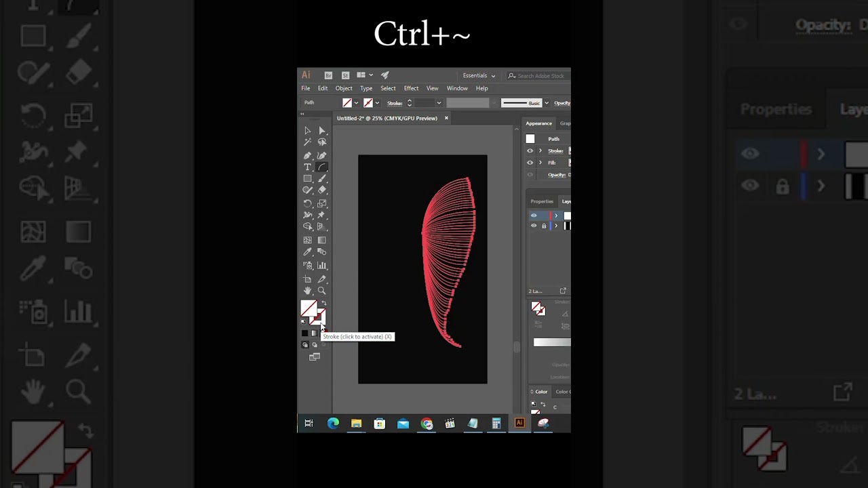
Task: Select the Magic Wand tool
Action: pos(307,142)
